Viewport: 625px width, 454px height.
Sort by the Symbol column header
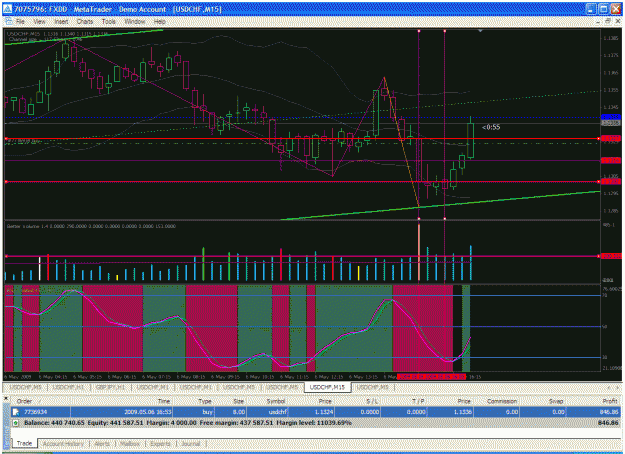click(x=276, y=401)
